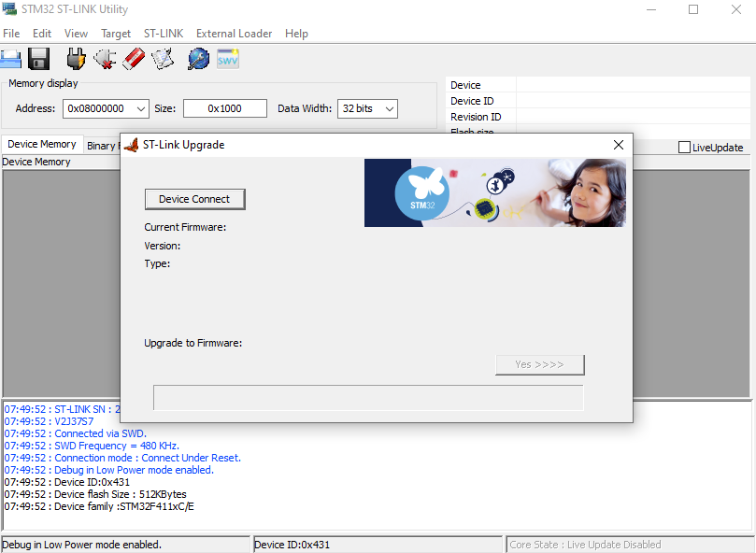Open the External Loader menu
Image resolution: width=756 pixels, height=553 pixels.
pos(234,34)
